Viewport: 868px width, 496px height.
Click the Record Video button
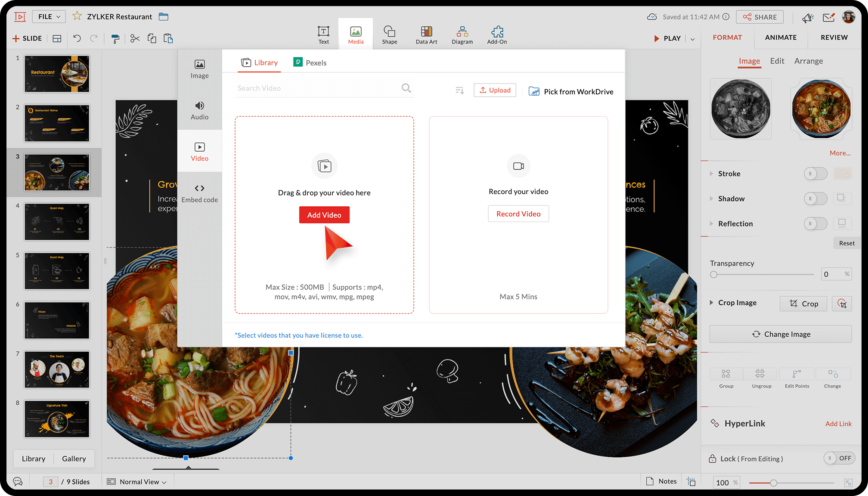[518, 214]
